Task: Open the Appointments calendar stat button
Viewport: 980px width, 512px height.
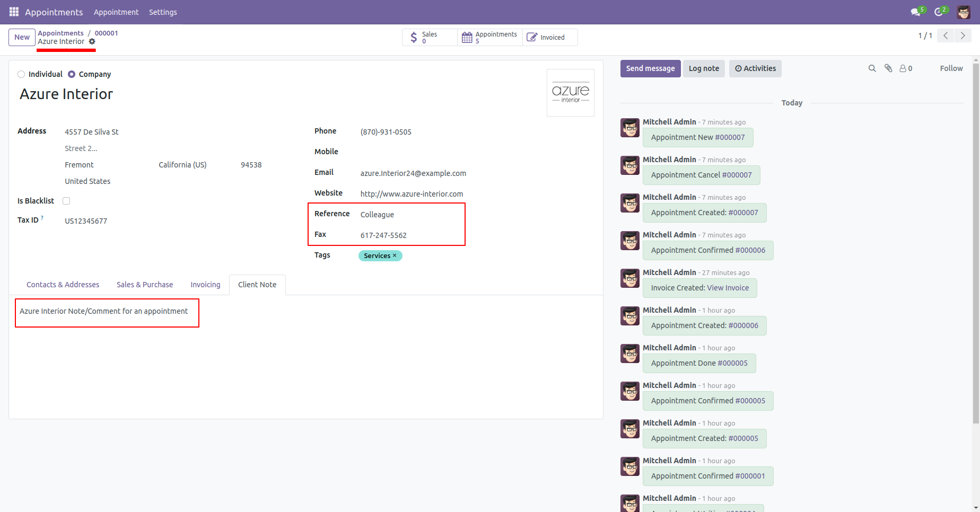Action: [489, 37]
